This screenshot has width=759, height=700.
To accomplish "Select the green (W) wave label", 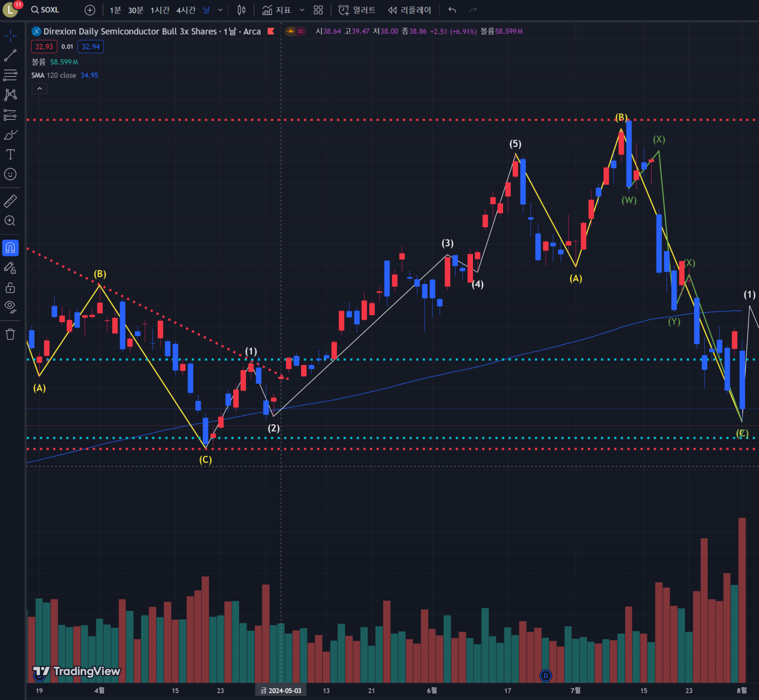I will (629, 200).
